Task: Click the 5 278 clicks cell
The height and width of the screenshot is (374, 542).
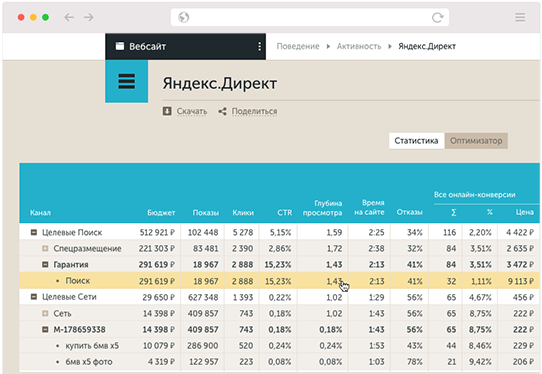Action: 243,232
